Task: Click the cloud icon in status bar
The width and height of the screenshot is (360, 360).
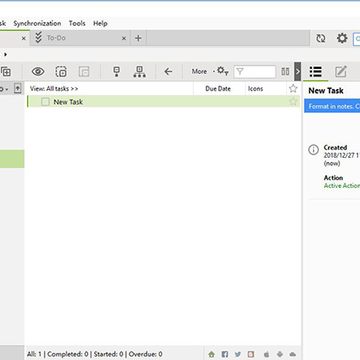Action: point(292,354)
